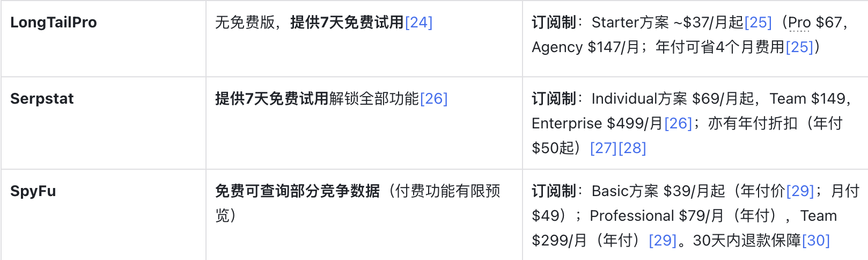Click bold text 免费可查询部分竞争数据
Screen dimensions: 868x260
click(x=297, y=191)
